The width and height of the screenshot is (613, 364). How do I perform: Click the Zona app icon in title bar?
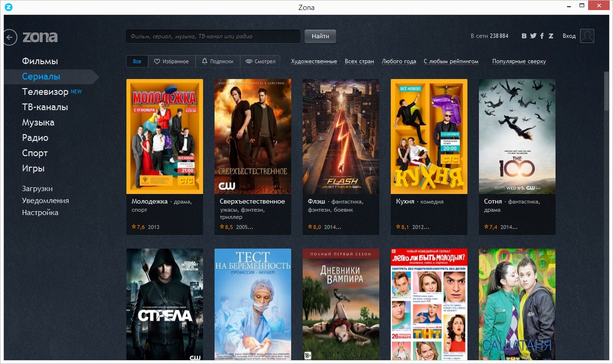coord(9,7)
